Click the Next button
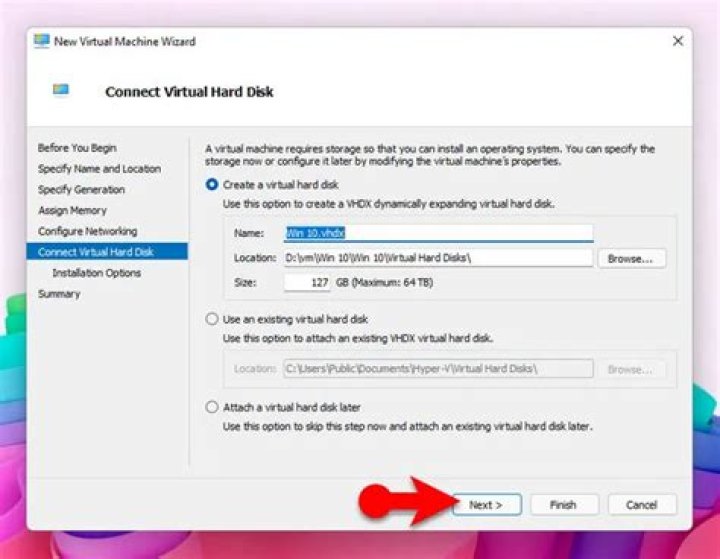Viewport: 720px width, 559px height. pos(487,505)
